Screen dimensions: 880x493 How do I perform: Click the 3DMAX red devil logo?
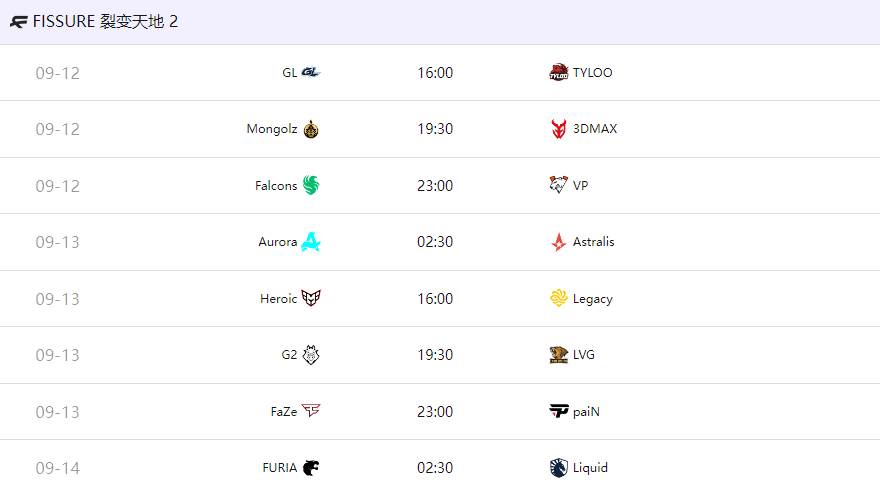pos(558,129)
